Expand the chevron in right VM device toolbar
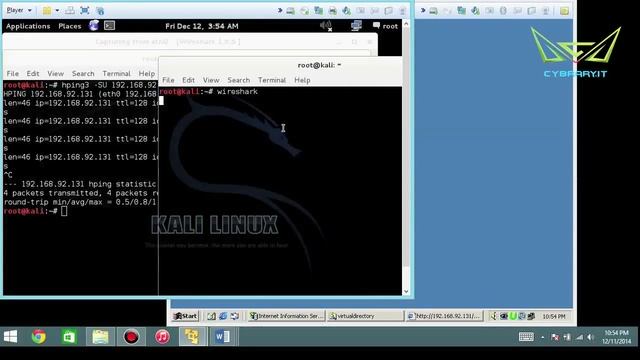The height and width of the screenshot is (360, 640). pos(423,11)
